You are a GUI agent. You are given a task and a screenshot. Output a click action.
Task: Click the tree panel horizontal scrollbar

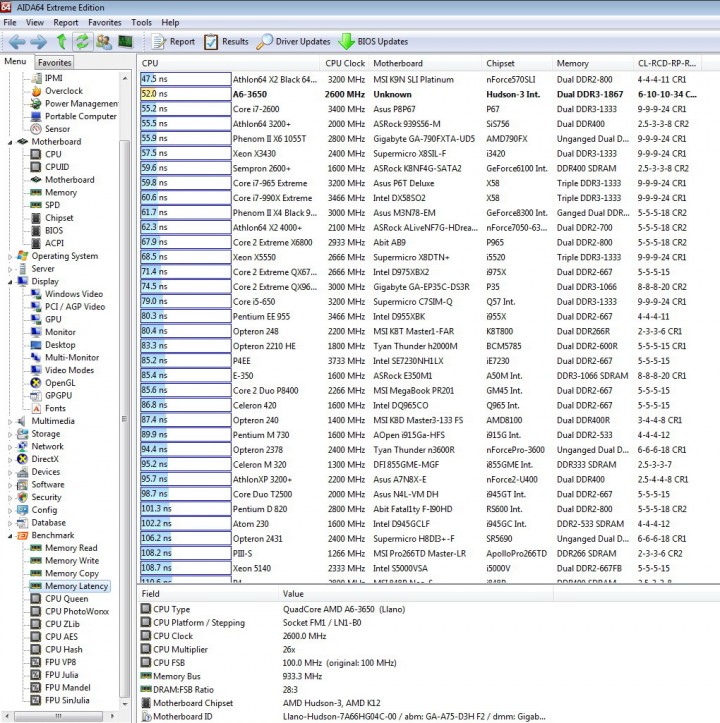(x=60, y=716)
